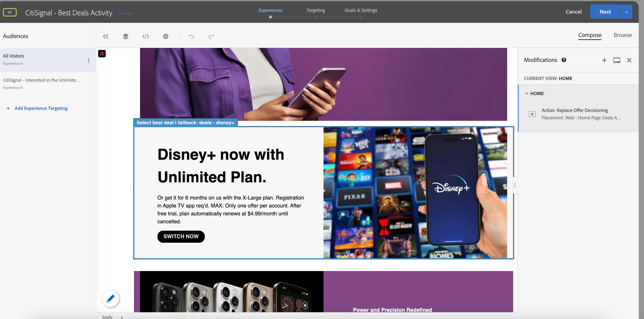This screenshot has height=319, width=644.
Task: Go to the Goals & Settings step
Action: [x=361, y=10]
